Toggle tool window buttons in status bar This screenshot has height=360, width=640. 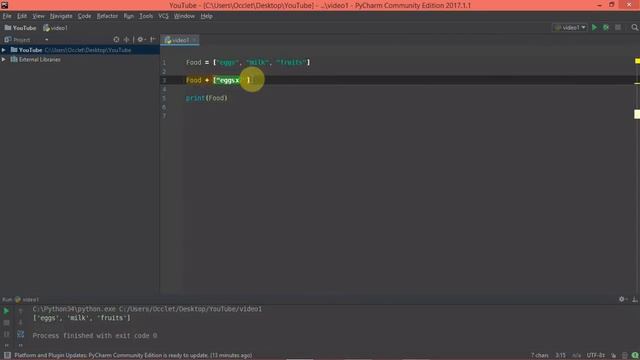pyautogui.click(x=7, y=355)
